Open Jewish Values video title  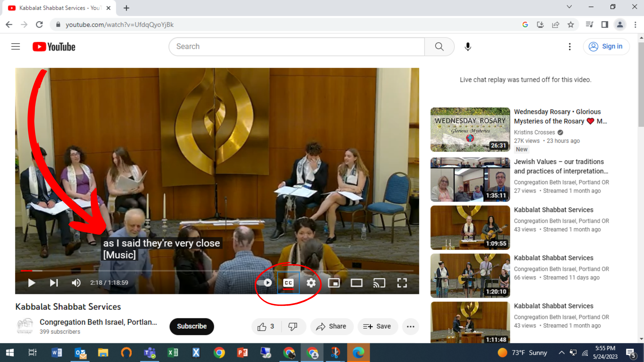pyautogui.click(x=561, y=166)
